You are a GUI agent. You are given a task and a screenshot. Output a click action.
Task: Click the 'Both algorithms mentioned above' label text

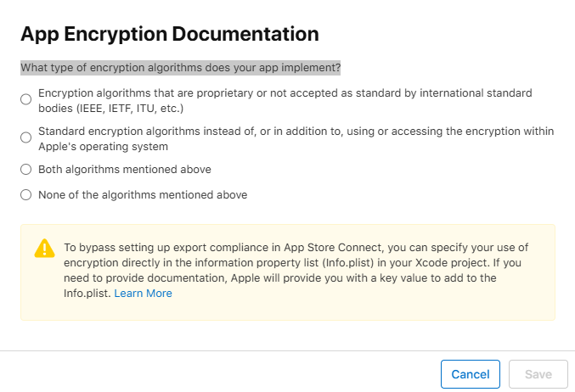[x=125, y=169]
